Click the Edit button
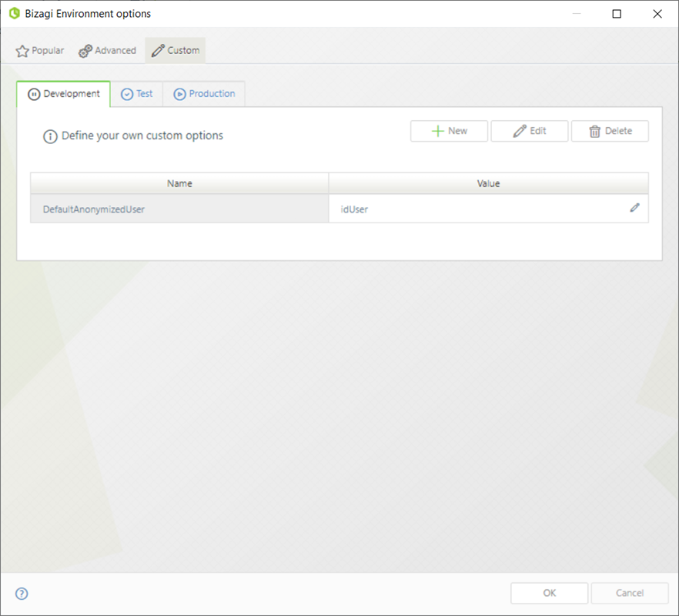 (x=529, y=131)
